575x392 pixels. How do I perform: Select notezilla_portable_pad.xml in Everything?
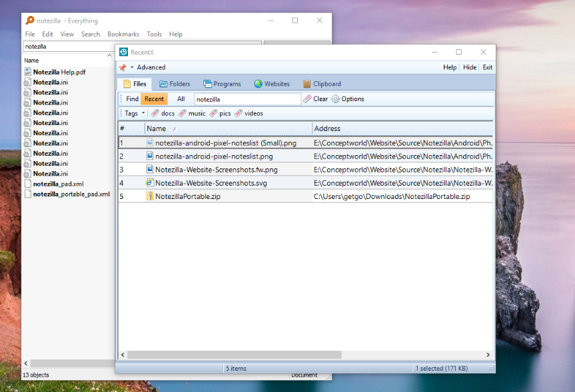[71, 194]
